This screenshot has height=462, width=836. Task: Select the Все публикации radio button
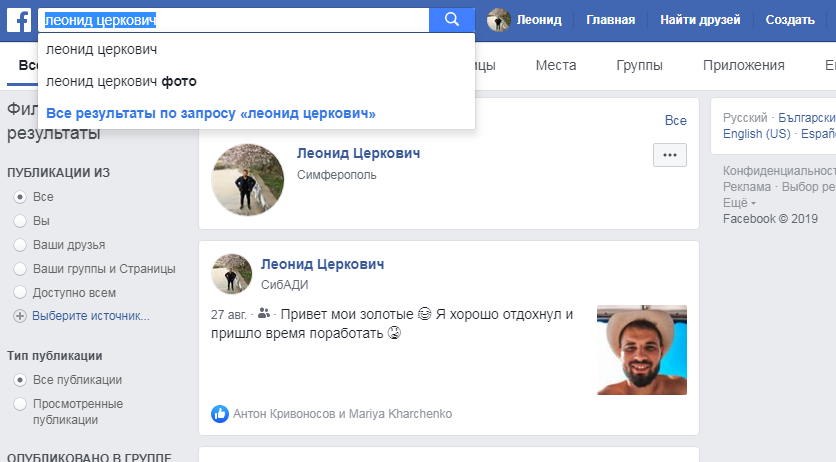(x=20, y=380)
